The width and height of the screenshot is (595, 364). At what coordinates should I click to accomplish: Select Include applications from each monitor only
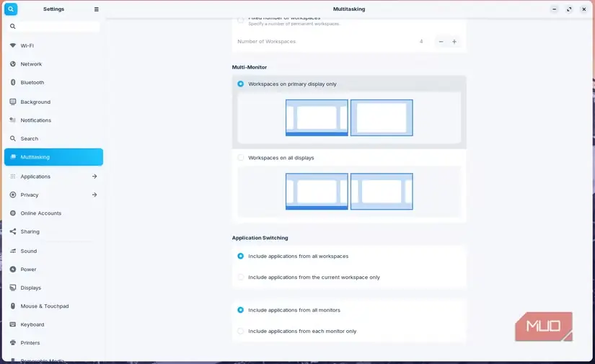tap(241, 331)
